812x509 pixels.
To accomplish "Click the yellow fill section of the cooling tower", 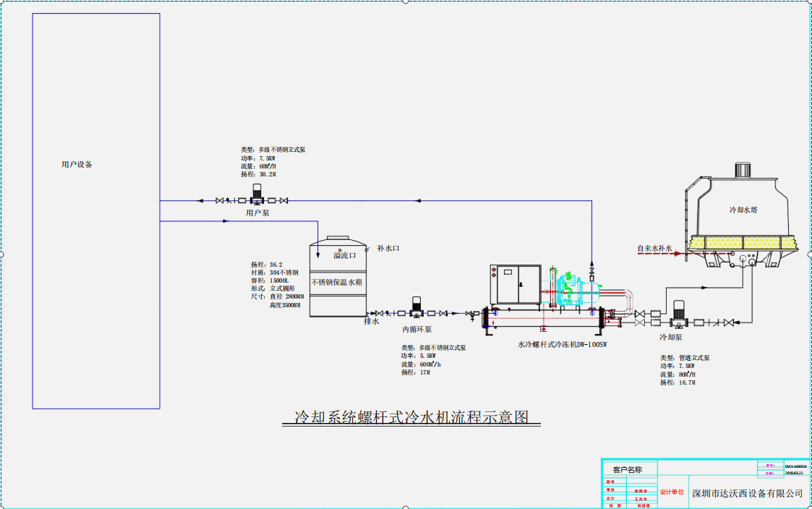I will 743,242.
